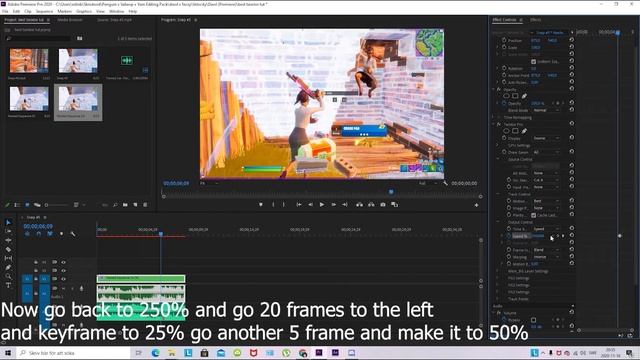The image size is (640, 360).
Task: Toggle Bypass checkbox under Volume
Action: [x=533, y=320]
